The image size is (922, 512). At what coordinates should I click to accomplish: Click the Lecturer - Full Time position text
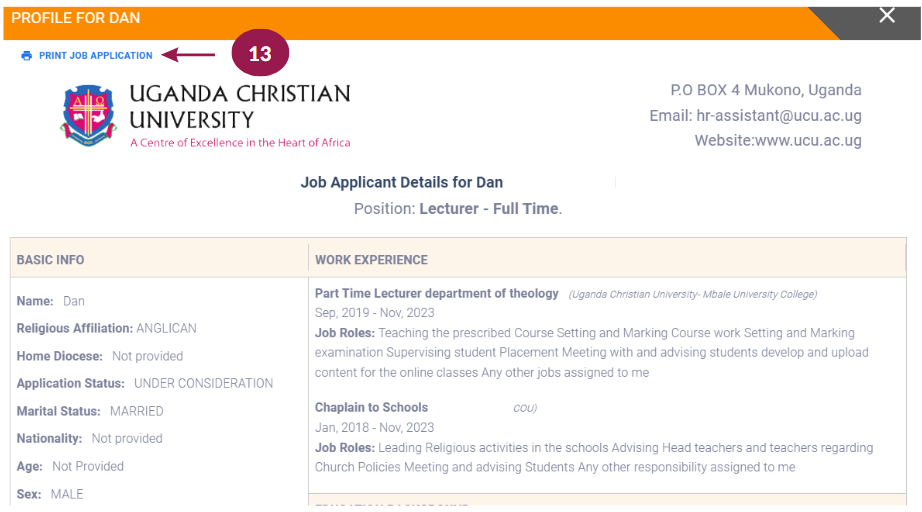click(x=490, y=209)
